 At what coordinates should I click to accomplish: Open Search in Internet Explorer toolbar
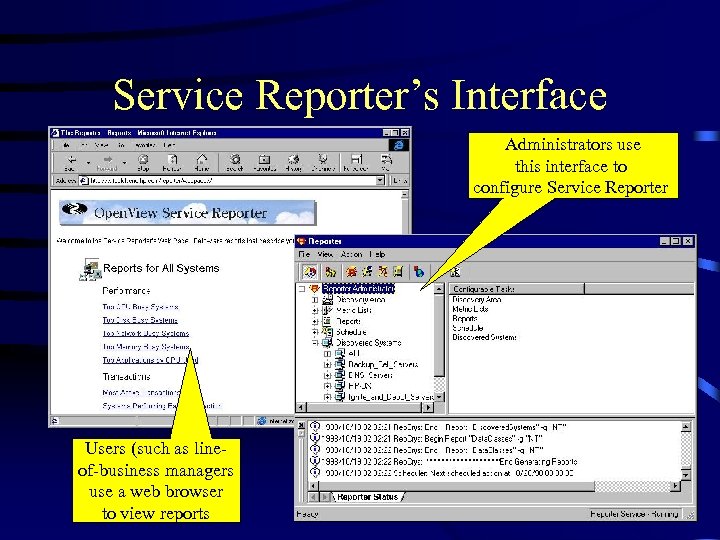[x=235, y=163]
